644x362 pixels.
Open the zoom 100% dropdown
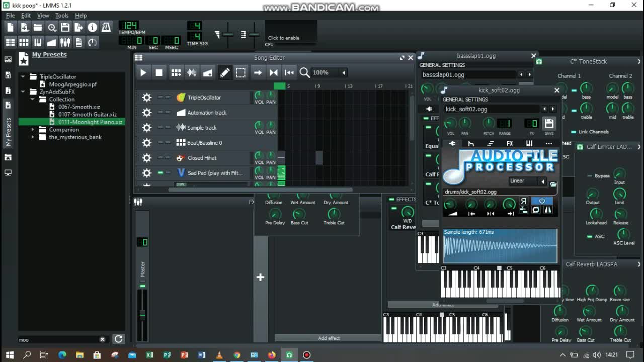pos(329,72)
